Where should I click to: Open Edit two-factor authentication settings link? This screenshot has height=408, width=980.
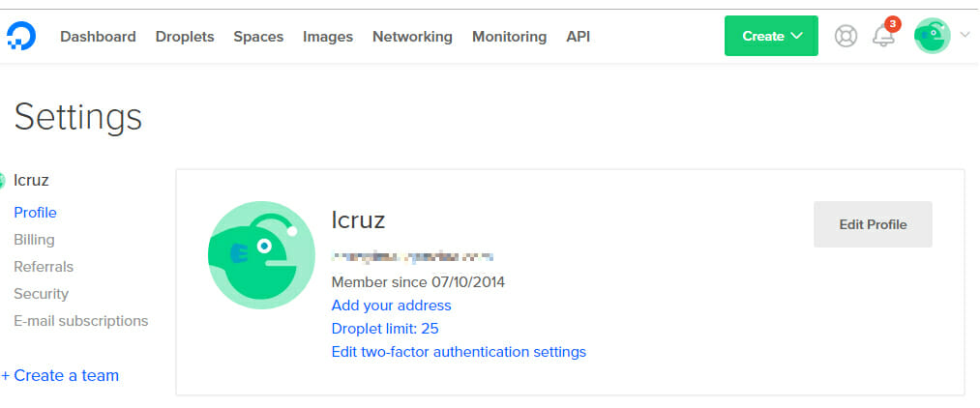(x=459, y=352)
